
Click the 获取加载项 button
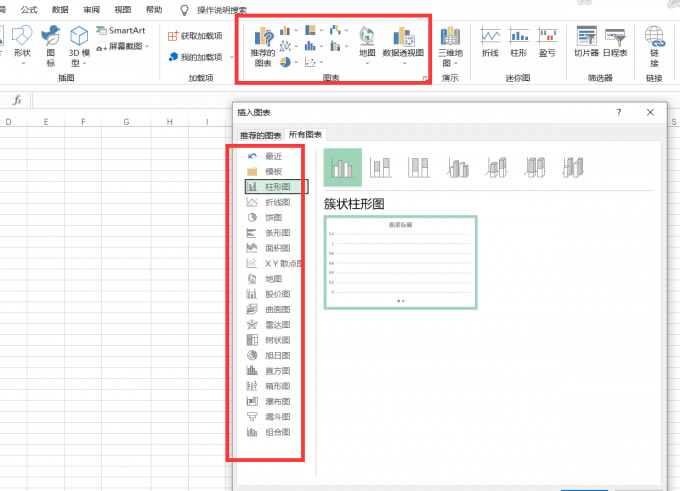pos(195,35)
